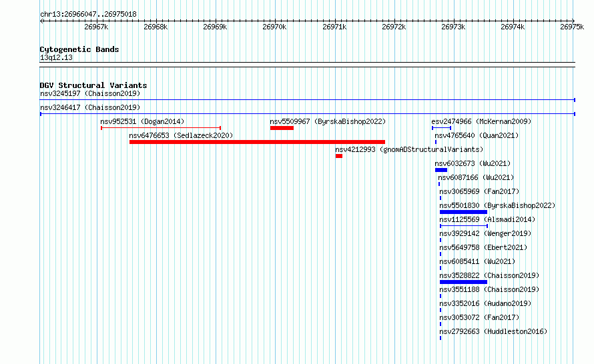
Task: Open the nsv4765640 (Quan2021) label
Action: (x=477, y=135)
